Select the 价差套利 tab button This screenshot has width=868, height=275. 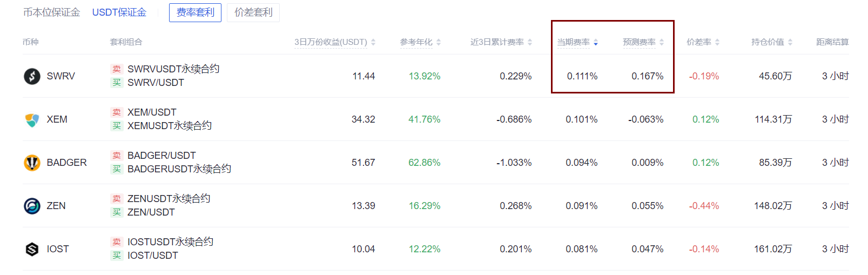(253, 12)
